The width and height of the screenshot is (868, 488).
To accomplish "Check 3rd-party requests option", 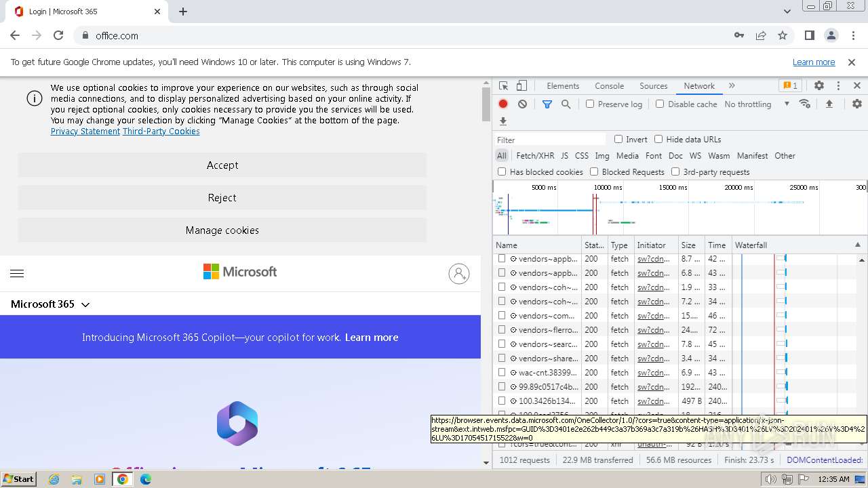I will click(675, 172).
